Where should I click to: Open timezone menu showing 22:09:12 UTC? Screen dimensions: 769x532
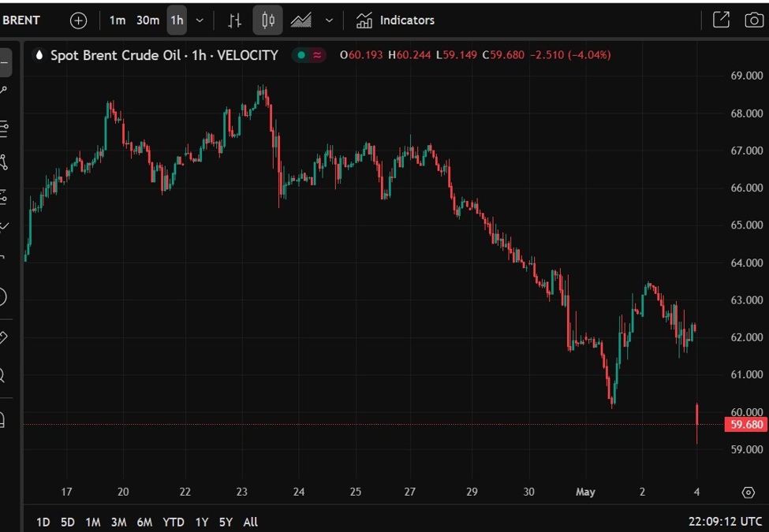coord(725,522)
